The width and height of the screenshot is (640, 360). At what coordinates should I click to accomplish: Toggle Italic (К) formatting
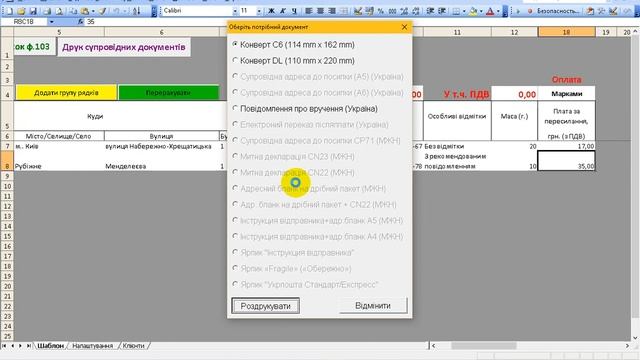click(x=282, y=11)
